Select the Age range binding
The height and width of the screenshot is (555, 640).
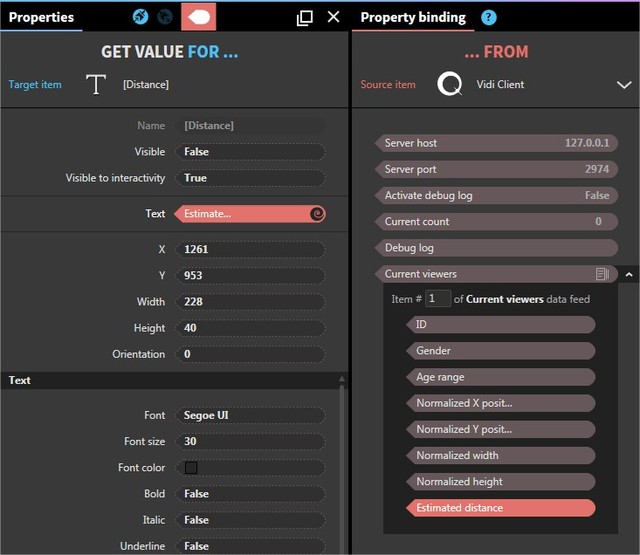(500, 377)
